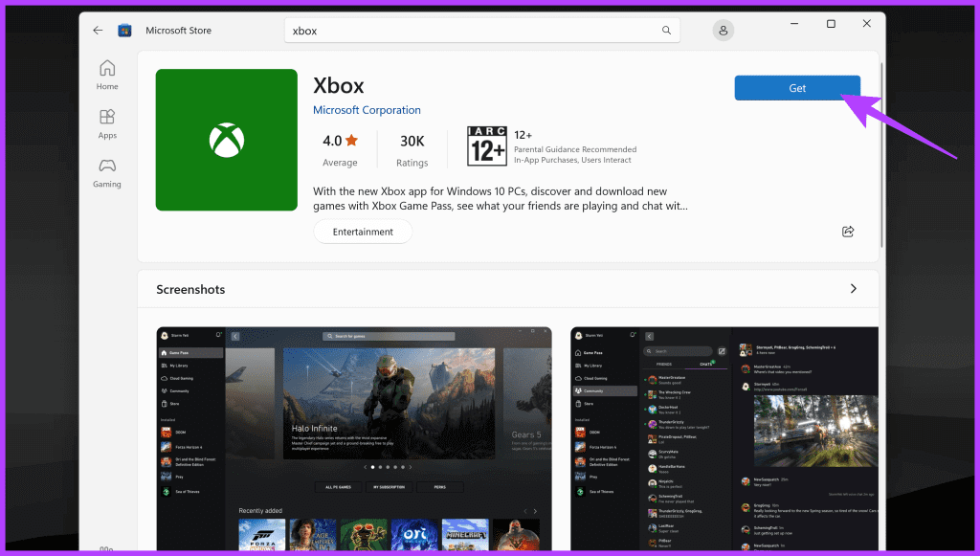This screenshot has width=980, height=556.
Task: Click the Get button to install Xbox
Action: pyautogui.click(x=797, y=88)
